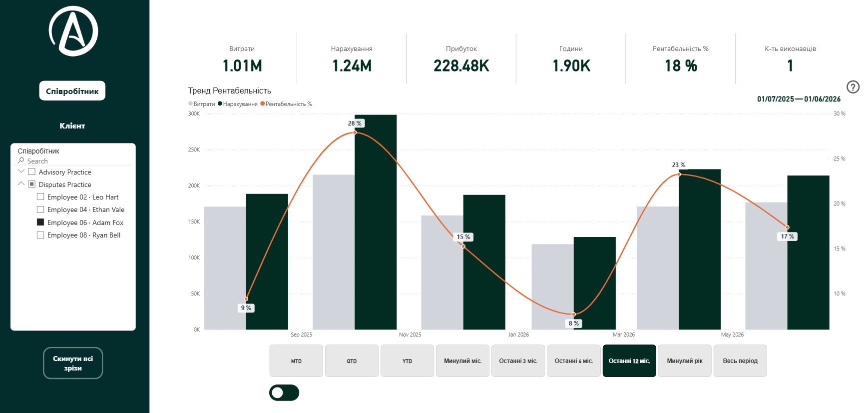Click the Рентабельність % legend marker
Image resolution: width=868 pixels, height=413 pixels.
pyautogui.click(x=262, y=103)
